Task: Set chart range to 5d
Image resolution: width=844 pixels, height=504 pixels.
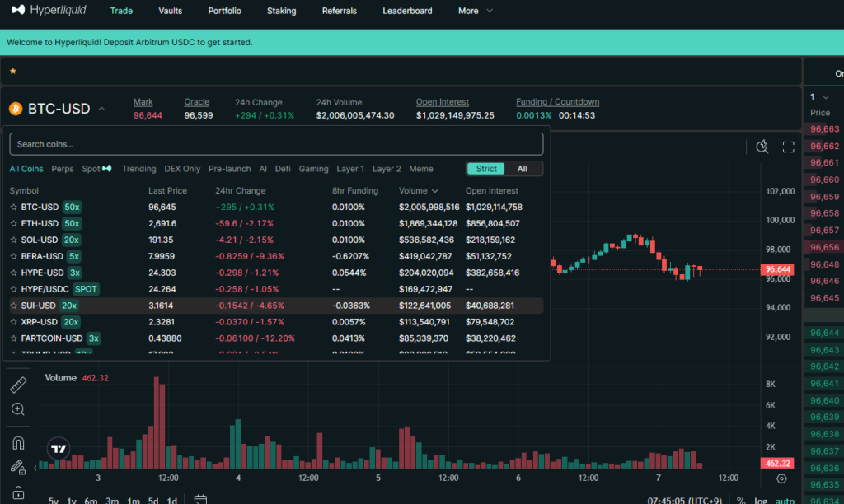Action: click(x=153, y=501)
